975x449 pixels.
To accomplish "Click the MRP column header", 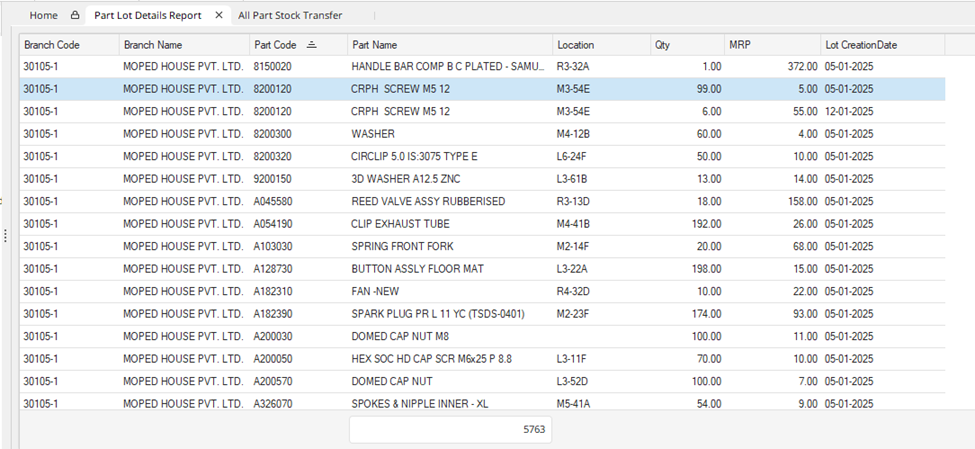I will [x=741, y=45].
